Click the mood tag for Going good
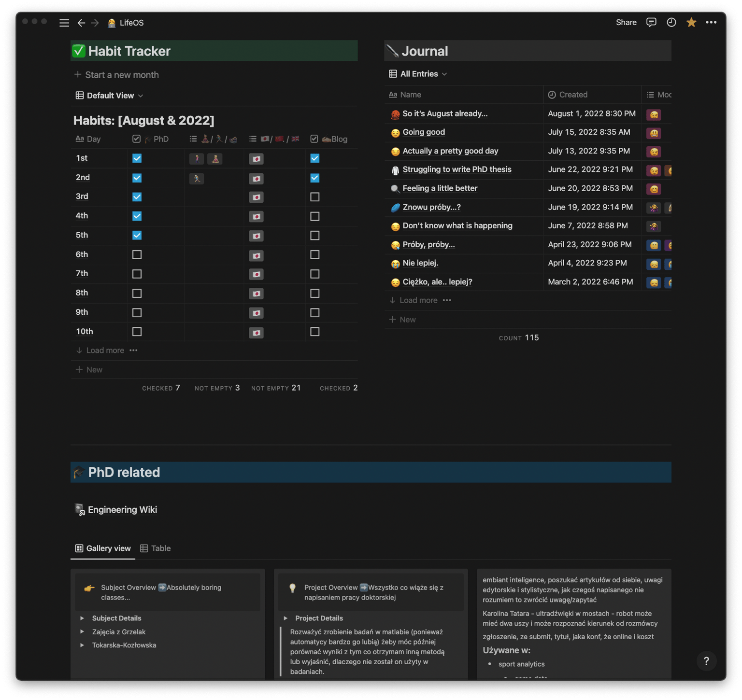The height and width of the screenshot is (700, 742). [654, 133]
